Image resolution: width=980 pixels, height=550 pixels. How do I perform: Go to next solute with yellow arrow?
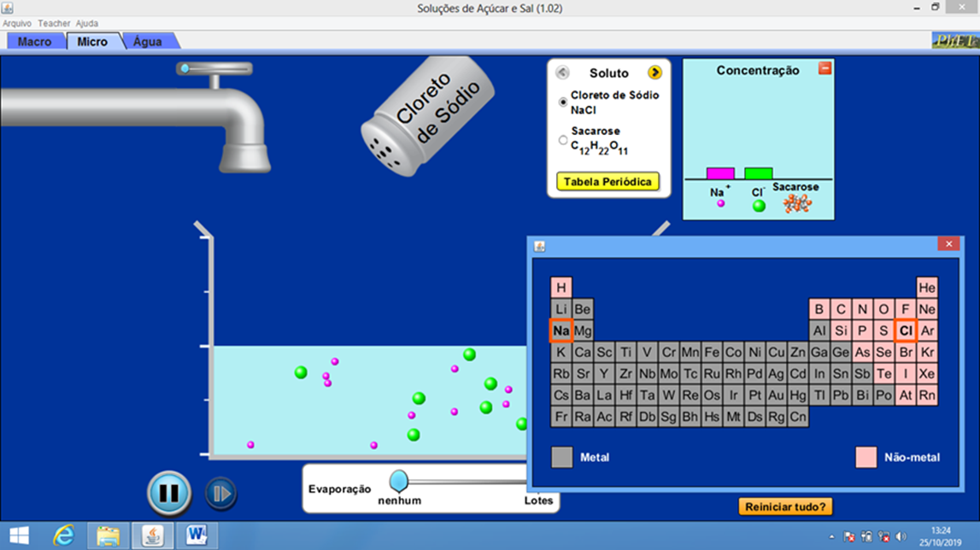pyautogui.click(x=654, y=73)
